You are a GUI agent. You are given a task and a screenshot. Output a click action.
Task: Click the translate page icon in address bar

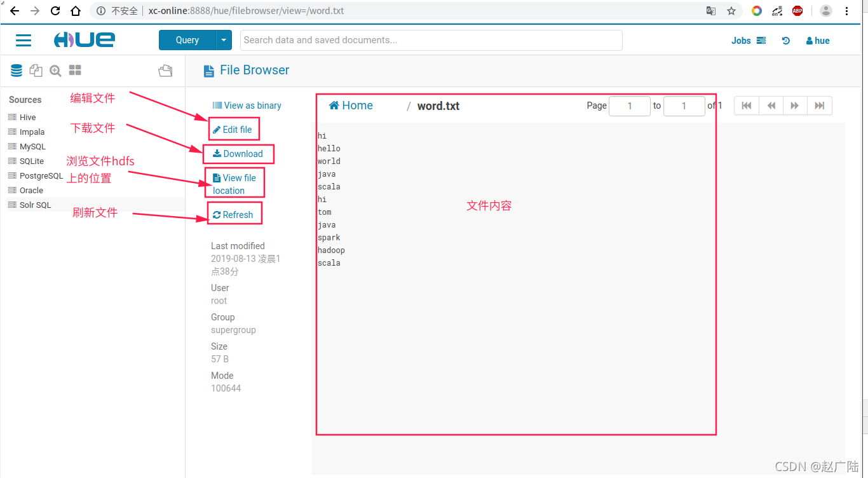point(711,11)
